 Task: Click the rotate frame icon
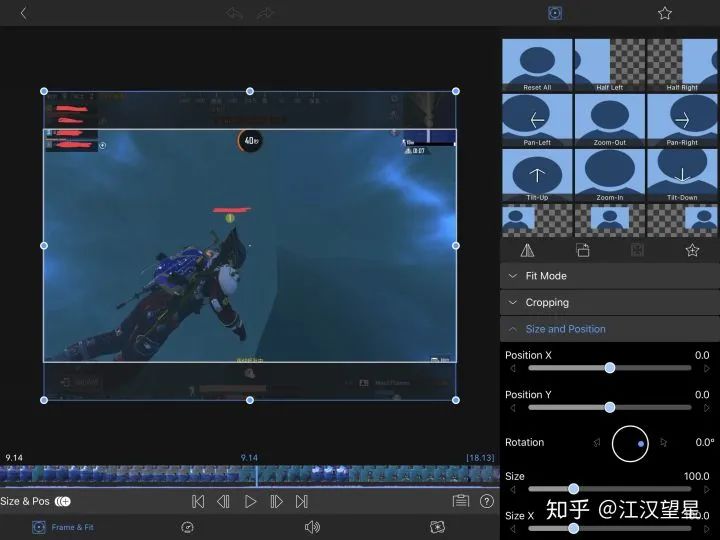[582, 250]
